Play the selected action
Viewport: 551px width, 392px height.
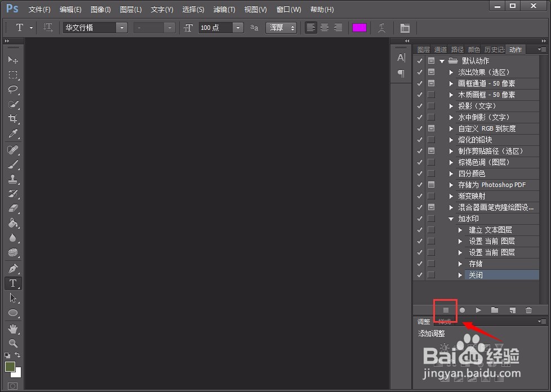[478, 310]
